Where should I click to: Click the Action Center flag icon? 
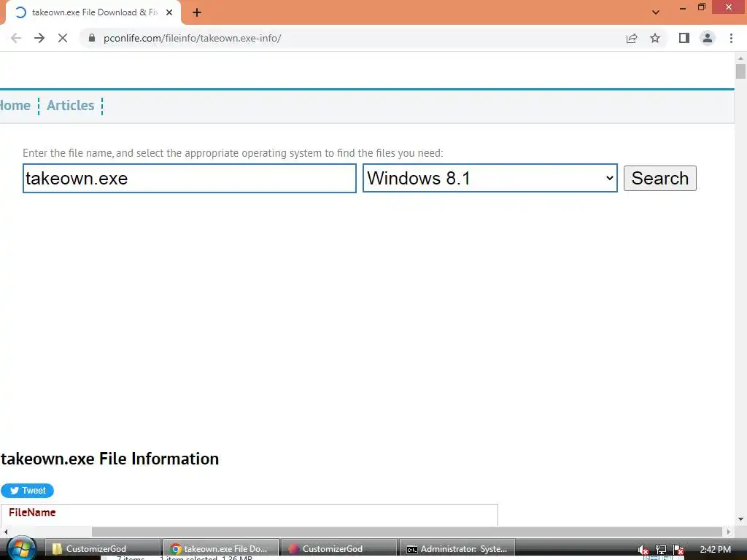[679, 550]
